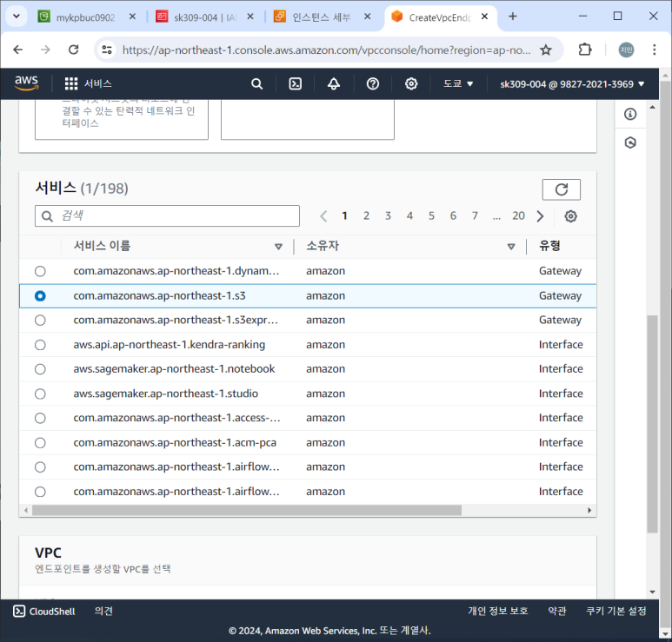
Task: Open the services grid menu
Action: [x=71, y=83]
